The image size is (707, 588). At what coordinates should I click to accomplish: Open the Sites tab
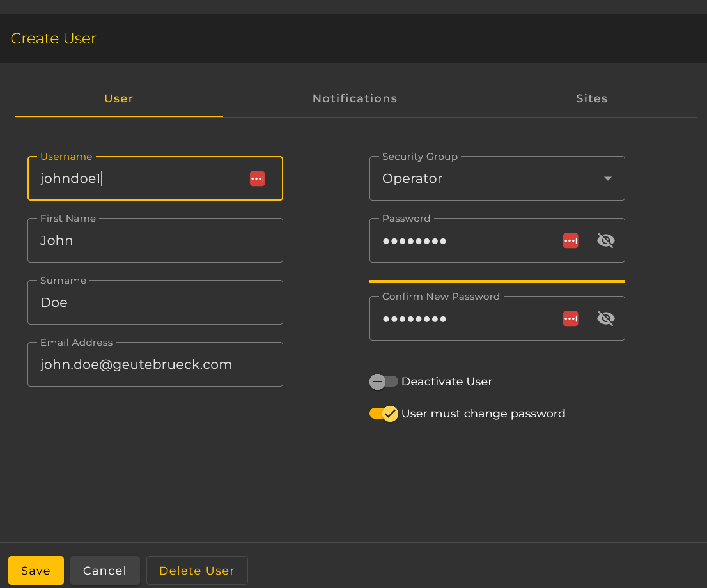pos(591,99)
